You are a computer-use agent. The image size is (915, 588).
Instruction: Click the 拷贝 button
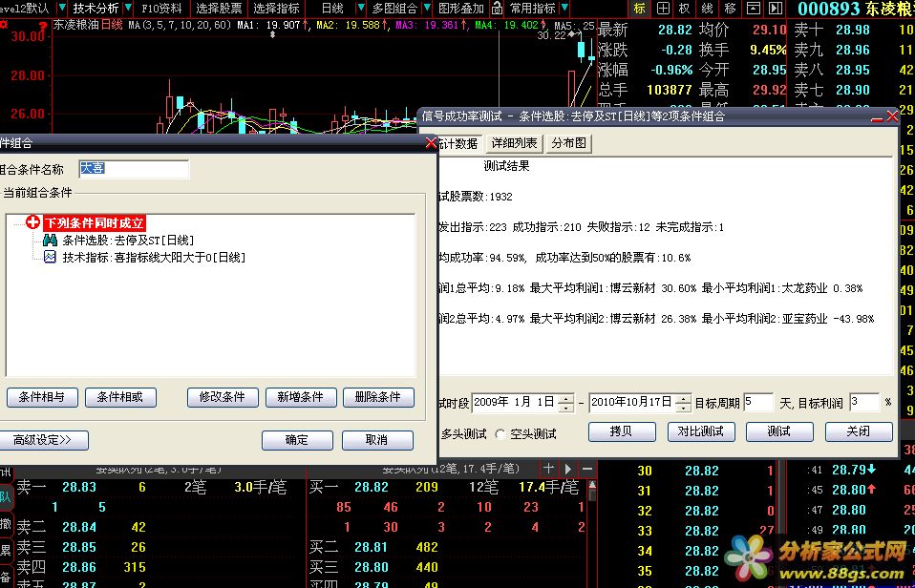point(622,431)
